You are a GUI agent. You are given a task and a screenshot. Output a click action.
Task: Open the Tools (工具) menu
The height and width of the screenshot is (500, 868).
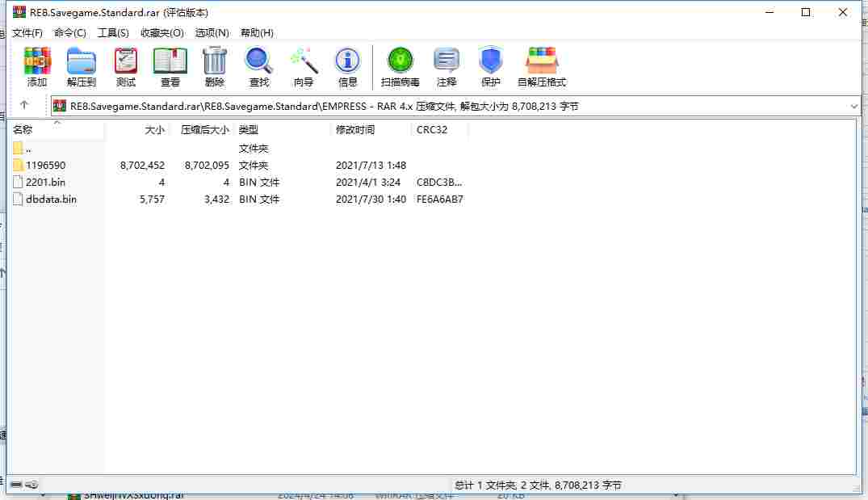click(x=113, y=32)
